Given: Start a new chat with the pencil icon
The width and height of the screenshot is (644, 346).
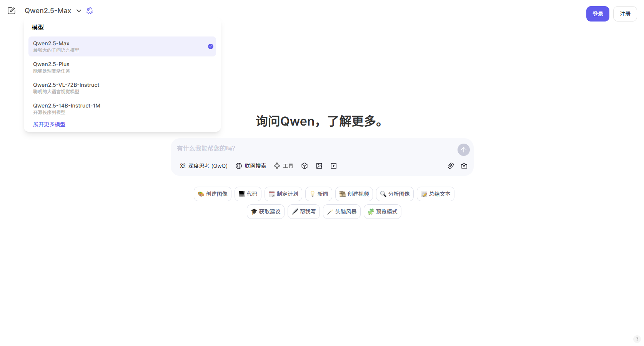Looking at the screenshot, I should point(12,11).
